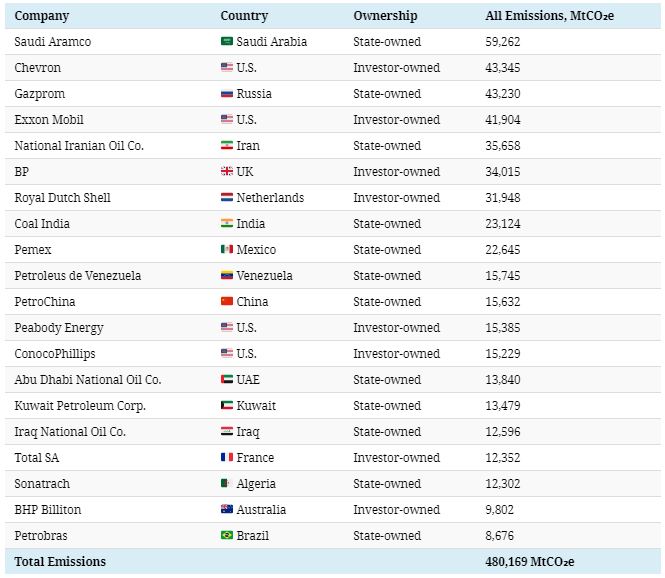Click the U.S. flag in ConocoPhillips row
The height and width of the screenshot is (578, 665).
[x=227, y=353]
